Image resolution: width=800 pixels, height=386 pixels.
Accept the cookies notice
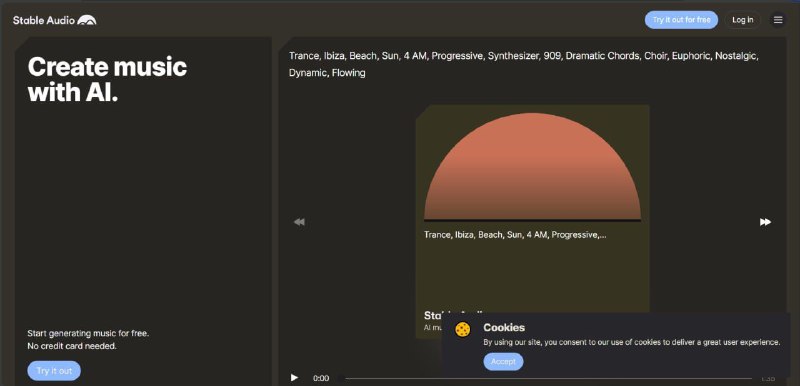click(503, 362)
